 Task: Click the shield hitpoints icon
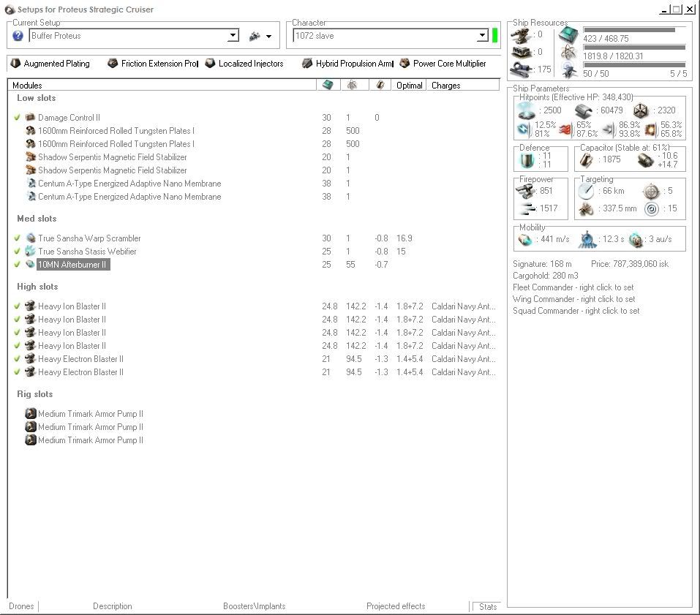(526, 110)
